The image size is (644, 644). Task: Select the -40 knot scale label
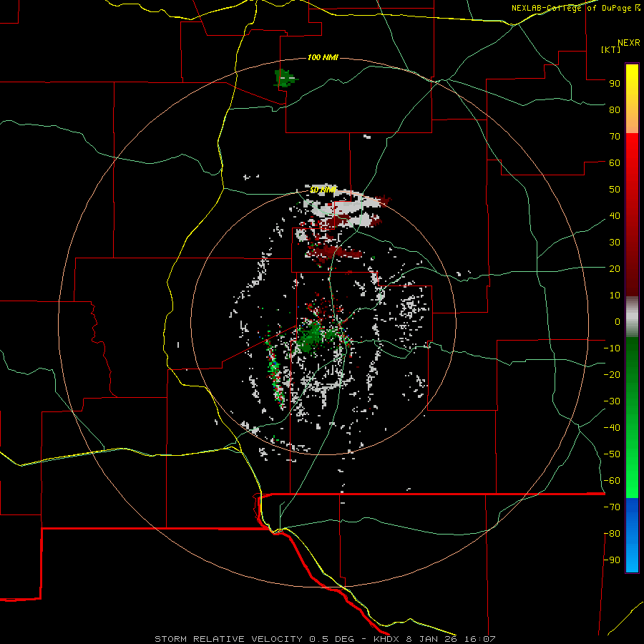pos(612,428)
